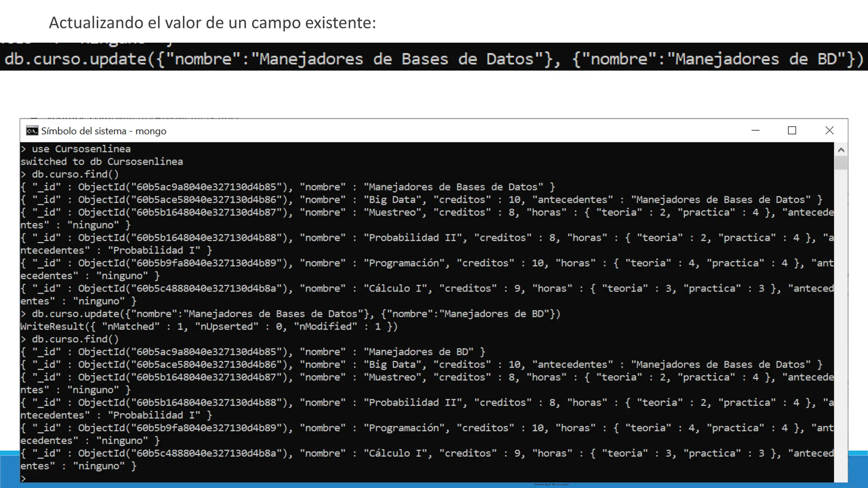Click the heading 'Actualizando el valor de un campo existente'
Image resolution: width=868 pixels, height=488 pixels.
coord(212,22)
